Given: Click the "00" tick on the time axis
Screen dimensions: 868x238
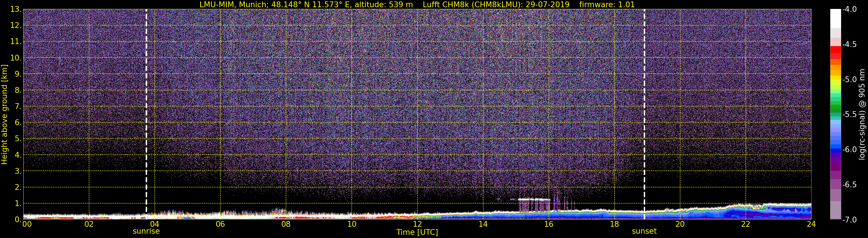Looking at the screenshot, I should tap(27, 224).
